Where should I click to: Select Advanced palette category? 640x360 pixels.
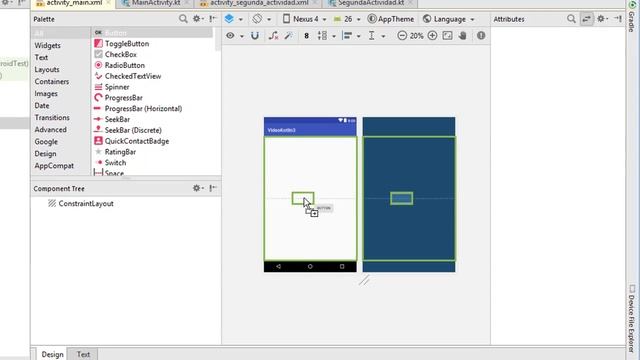click(50, 130)
